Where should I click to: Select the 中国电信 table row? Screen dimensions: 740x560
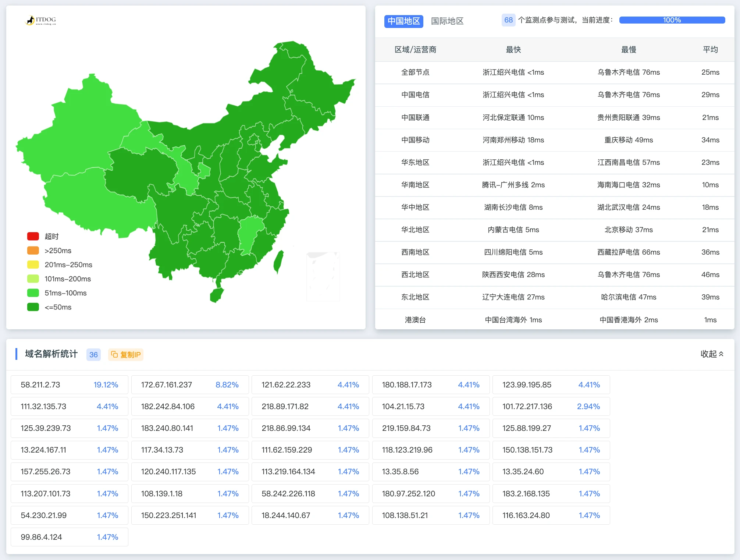[415, 95]
